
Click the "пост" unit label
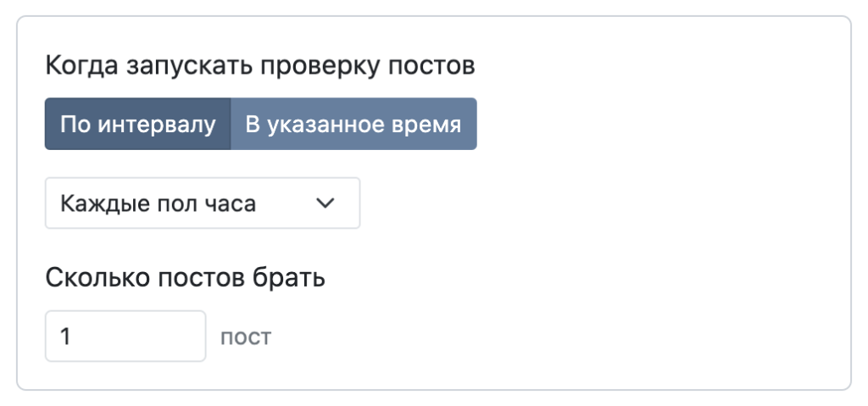click(x=246, y=337)
